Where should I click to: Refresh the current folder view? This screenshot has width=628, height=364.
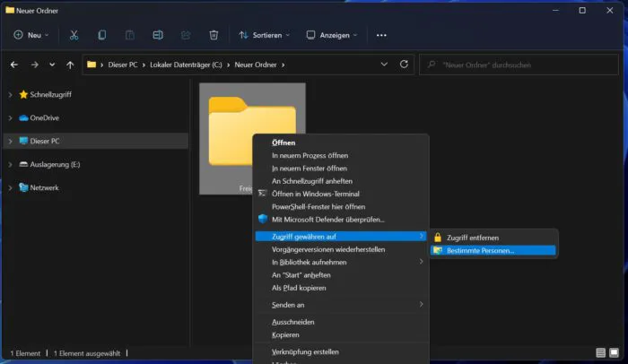tap(404, 64)
